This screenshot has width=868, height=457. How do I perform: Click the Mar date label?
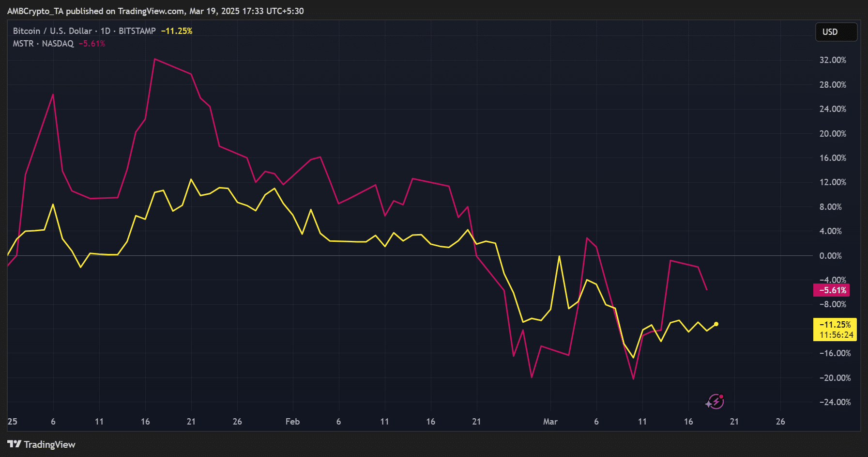coord(550,422)
